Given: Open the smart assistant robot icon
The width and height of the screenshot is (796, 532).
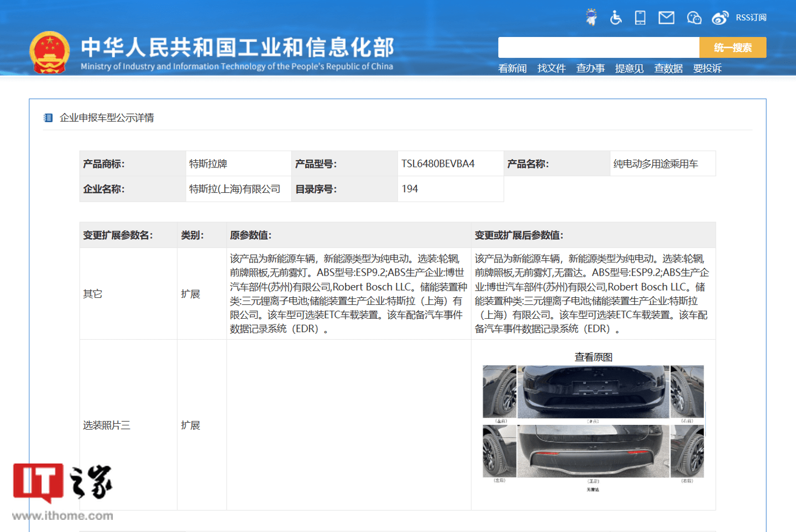Looking at the screenshot, I should click(591, 17).
